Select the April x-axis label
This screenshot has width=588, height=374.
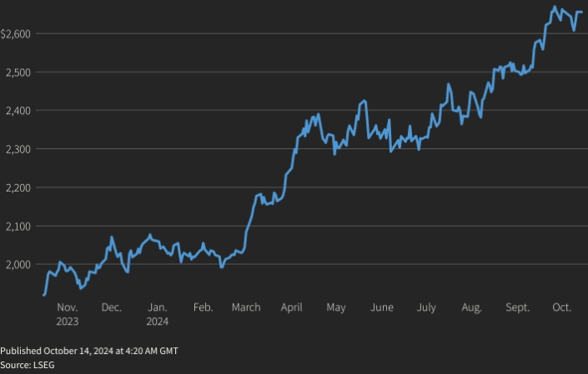[x=291, y=307]
